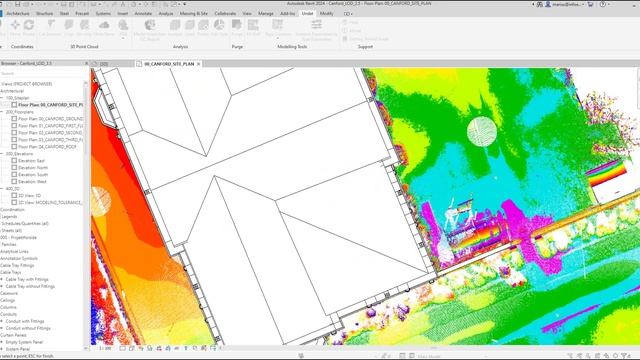Open the Modify ribbon tab
Image resolution: width=640 pixels, height=360 pixels.
tap(327, 13)
